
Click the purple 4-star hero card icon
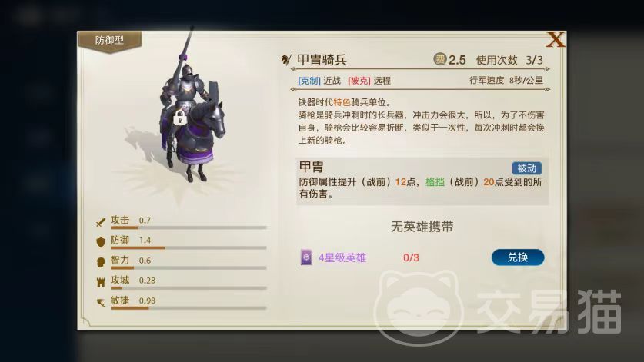click(306, 257)
